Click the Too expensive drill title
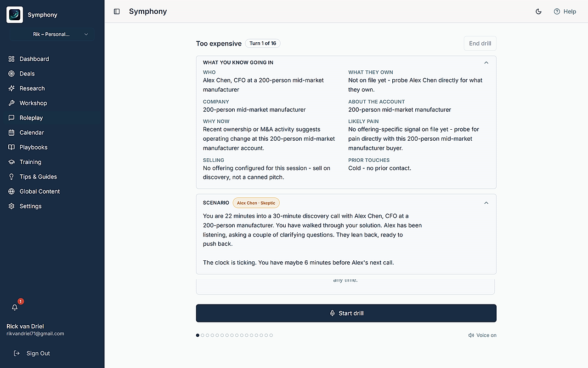This screenshot has height=368, width=588. click(219, 43)
